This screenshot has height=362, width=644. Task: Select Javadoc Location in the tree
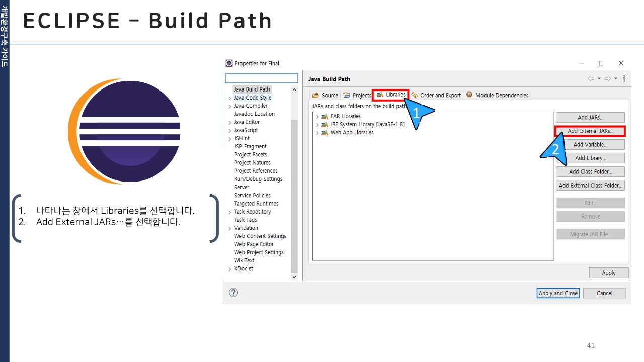pos(255,114)
